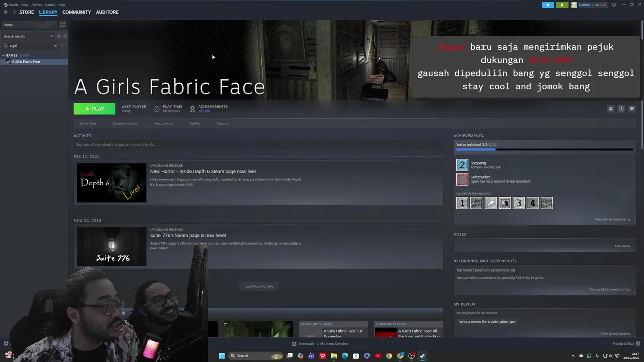
Task: Open the Friends menu
Action: [x=36, y=5]
